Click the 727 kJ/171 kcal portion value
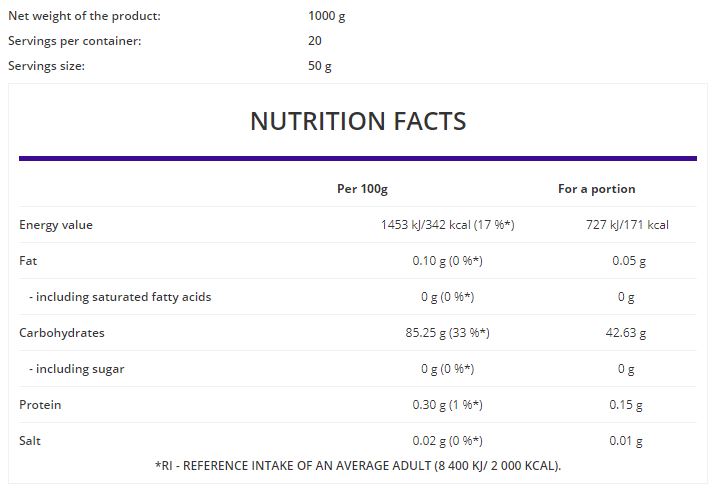 (x=627, y=225)
